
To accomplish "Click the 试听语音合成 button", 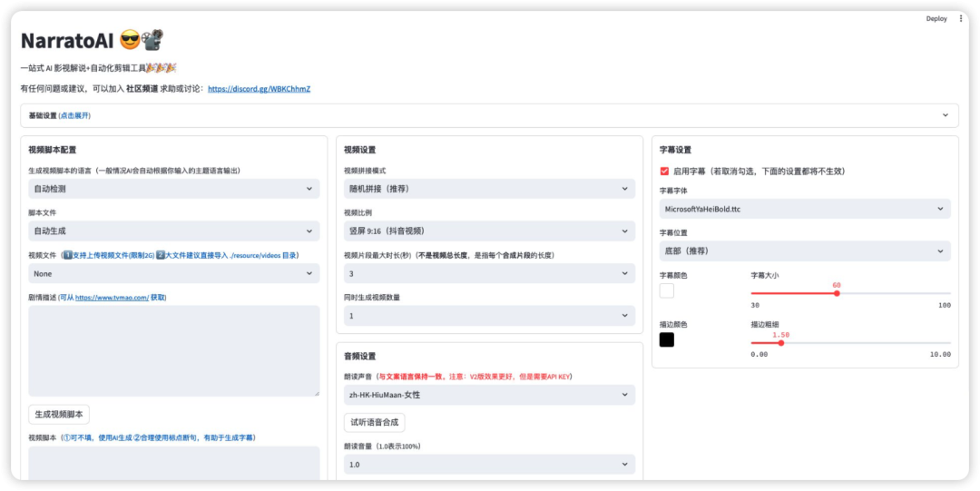I will tap(375, 423).
